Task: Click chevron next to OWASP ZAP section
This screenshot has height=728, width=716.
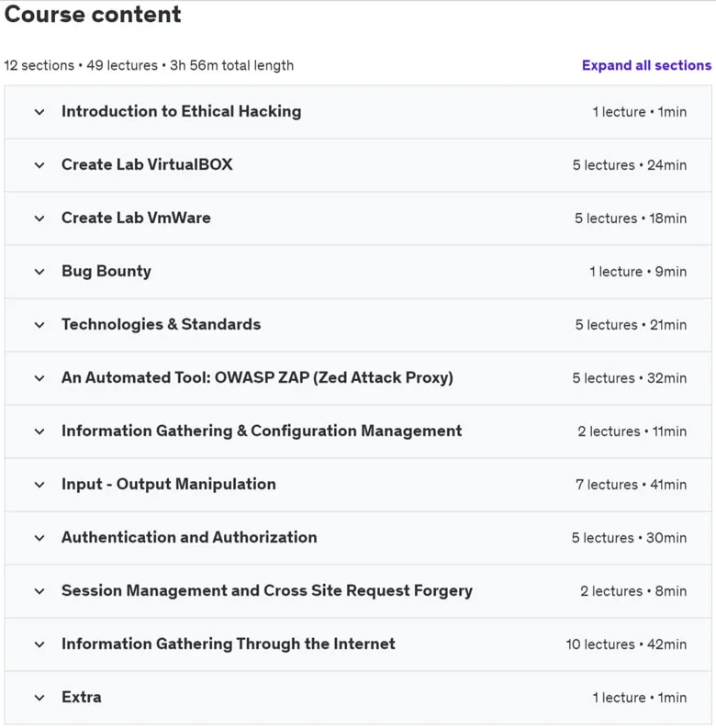Action: [x=39, y=378]
